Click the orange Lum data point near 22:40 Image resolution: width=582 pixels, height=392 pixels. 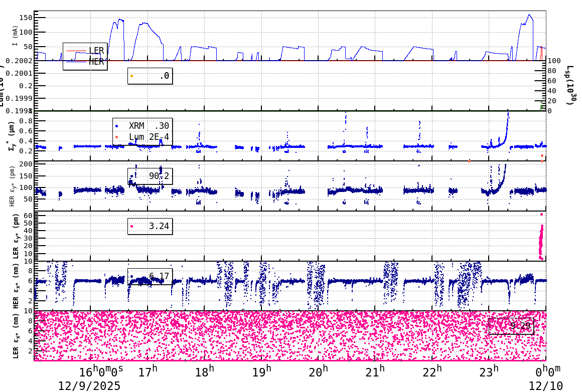coord(470,161)
